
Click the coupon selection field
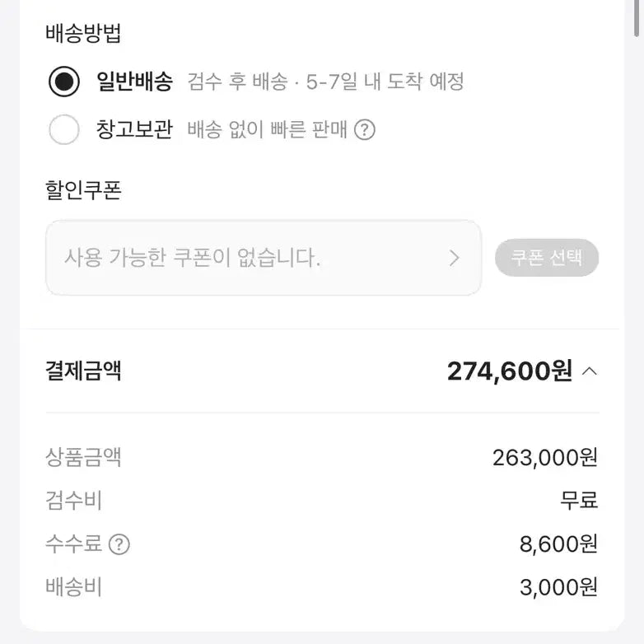(264, 258)
